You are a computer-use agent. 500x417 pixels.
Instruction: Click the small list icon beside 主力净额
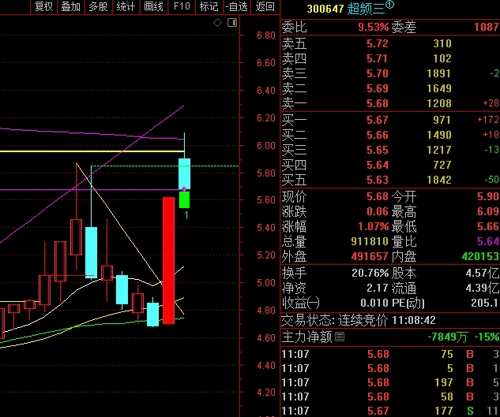coord(340,337)
